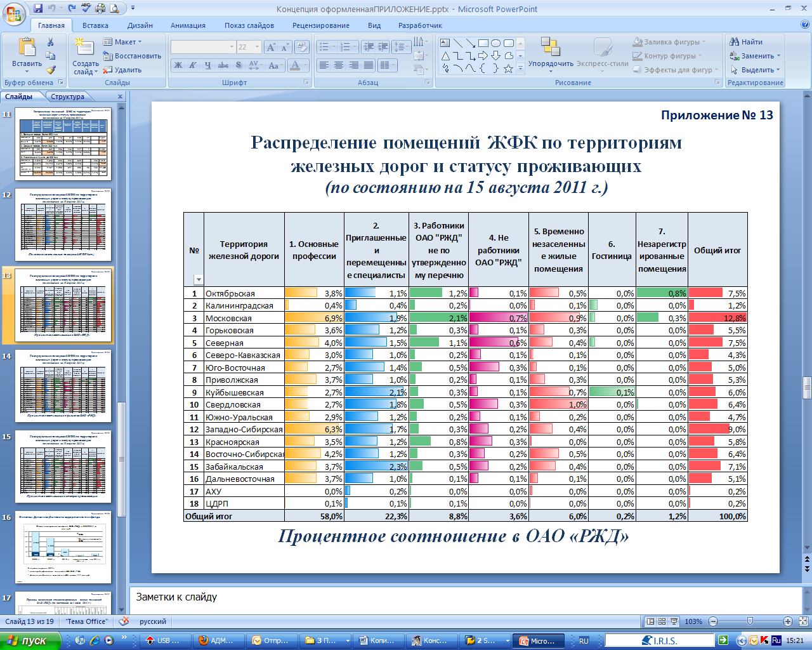Open the Упорядочить arrange dropdown

coord(551,52)
